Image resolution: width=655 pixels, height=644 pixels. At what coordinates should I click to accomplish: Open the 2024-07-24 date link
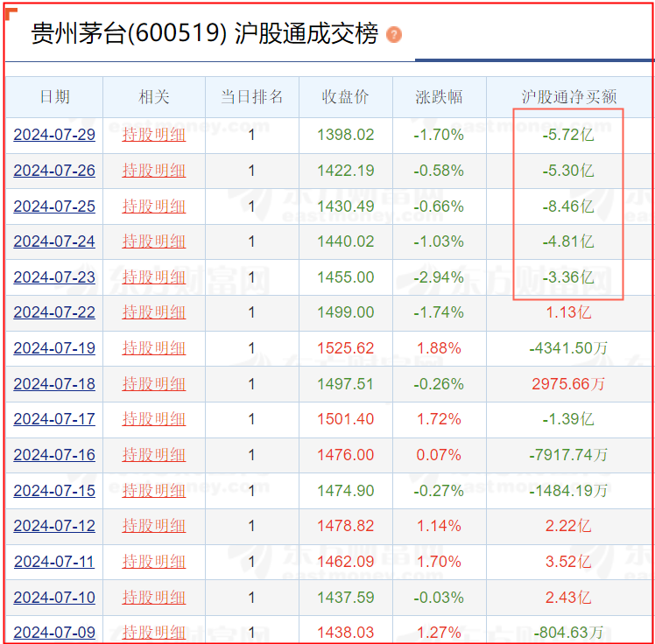click(x=54, y=241)
